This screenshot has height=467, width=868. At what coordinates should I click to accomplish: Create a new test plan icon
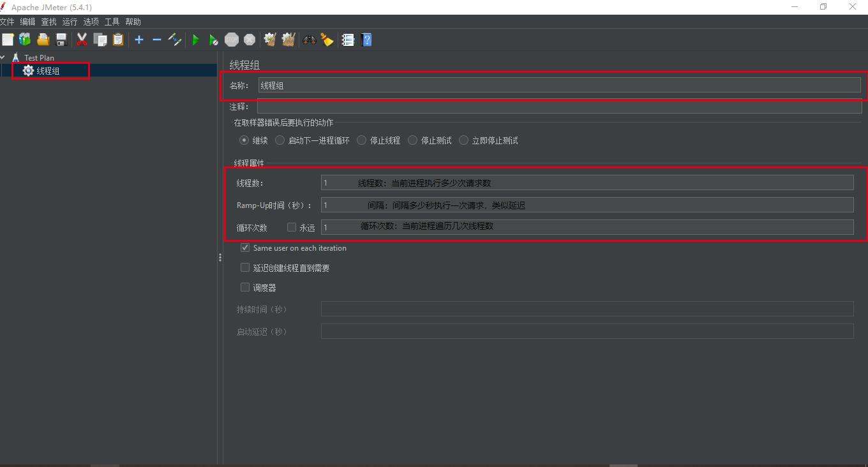[8, 40]
